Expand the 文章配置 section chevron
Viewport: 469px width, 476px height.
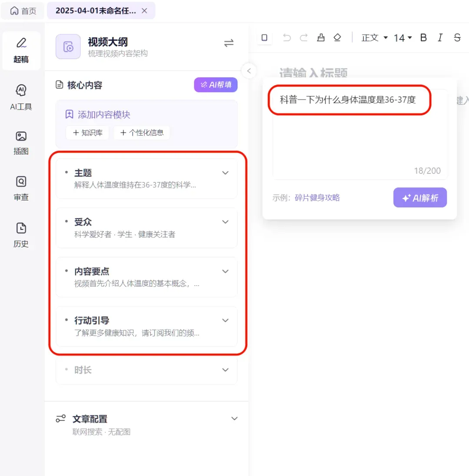pyautogui.click(x=234, y=419)
